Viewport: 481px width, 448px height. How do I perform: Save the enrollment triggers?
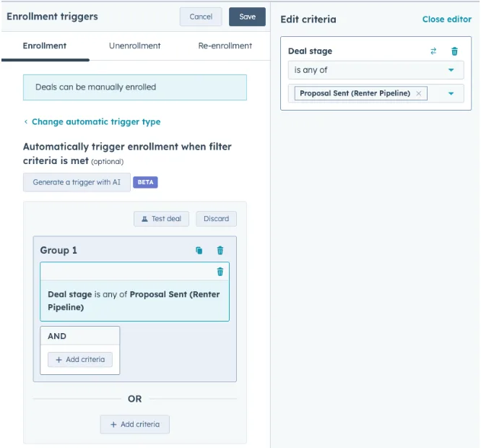247,17
